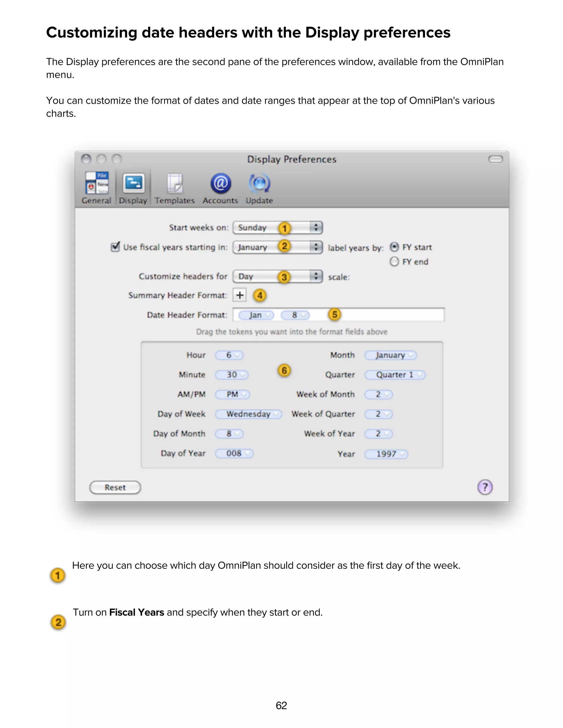This screenshot has height=728, width=563.
Task: Click the Week of Month token
Action: [x=379, y=394]
